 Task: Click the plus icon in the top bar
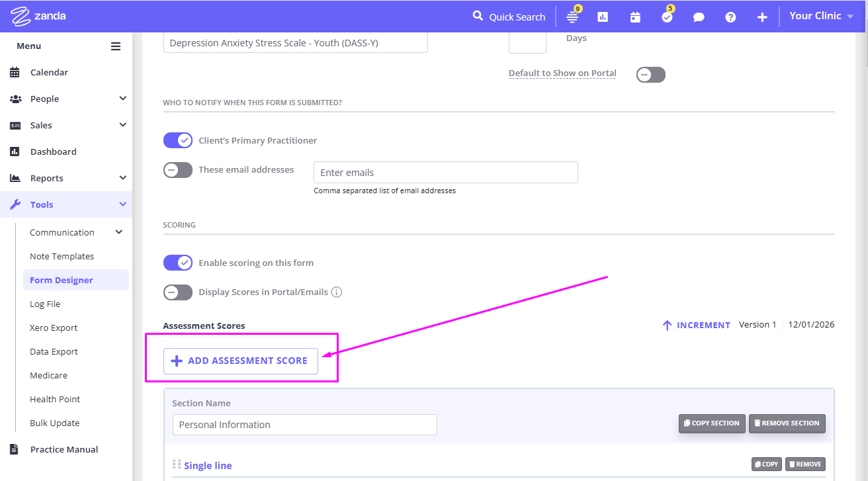pyautogui.click(x=761, y=16)
